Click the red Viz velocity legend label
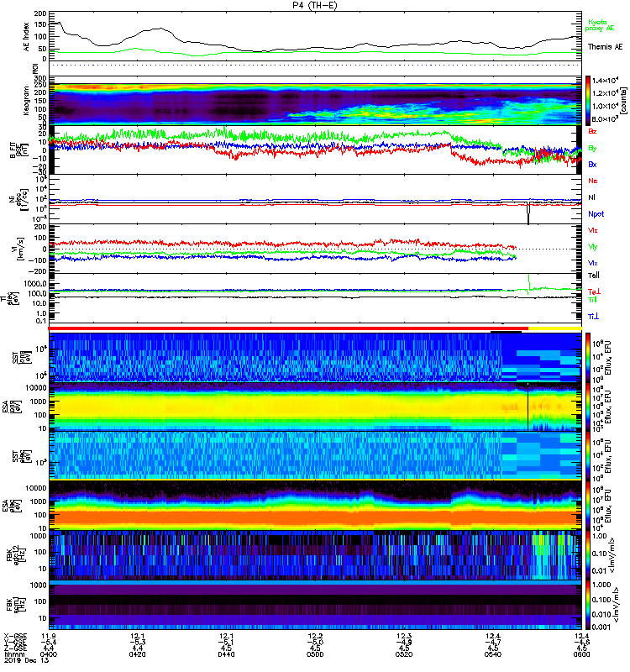 click(x=593, y=230)
